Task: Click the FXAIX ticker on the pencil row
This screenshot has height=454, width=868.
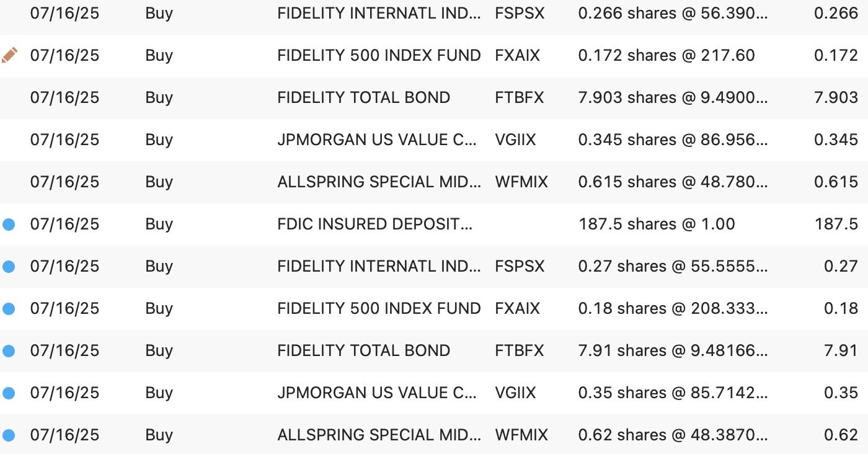Action: 518,56
